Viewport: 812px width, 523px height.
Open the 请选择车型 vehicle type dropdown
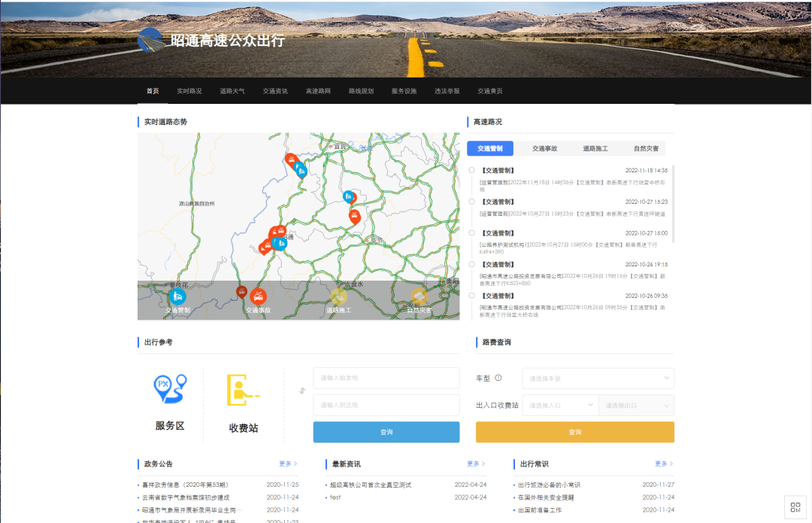click(598, 378)
